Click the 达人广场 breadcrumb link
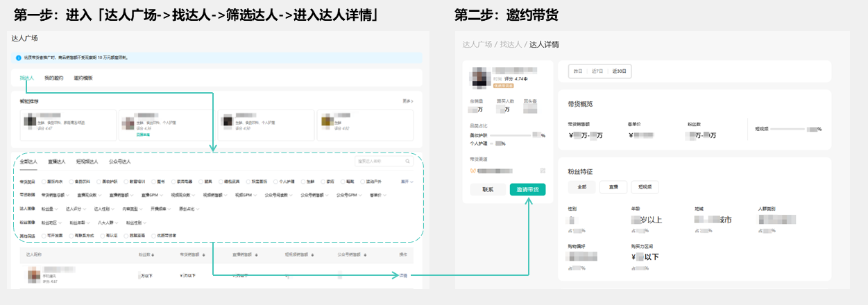Image resolution: width=868 pixels, height=305 pixels. (477, 44)
